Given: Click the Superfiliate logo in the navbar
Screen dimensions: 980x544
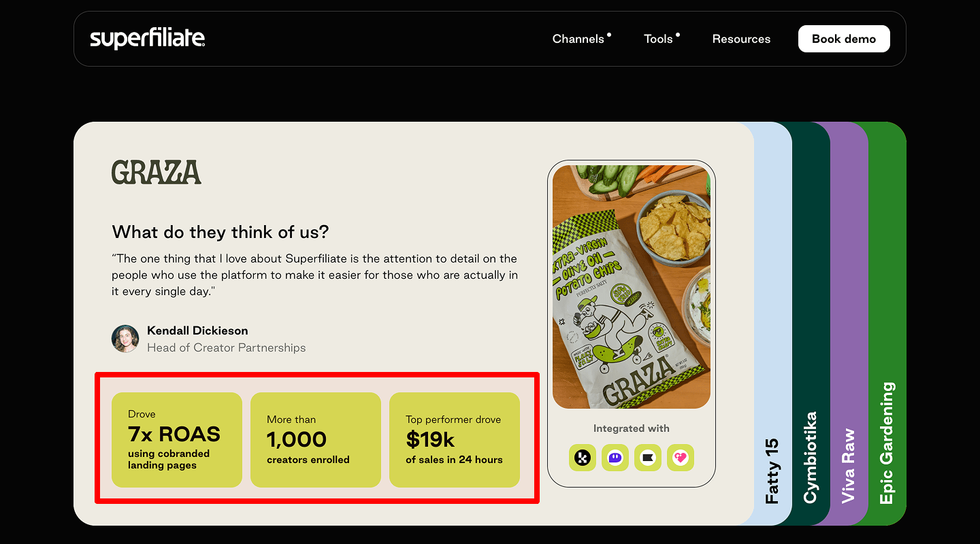Looking at the screenshot, I should pos(147,39).
